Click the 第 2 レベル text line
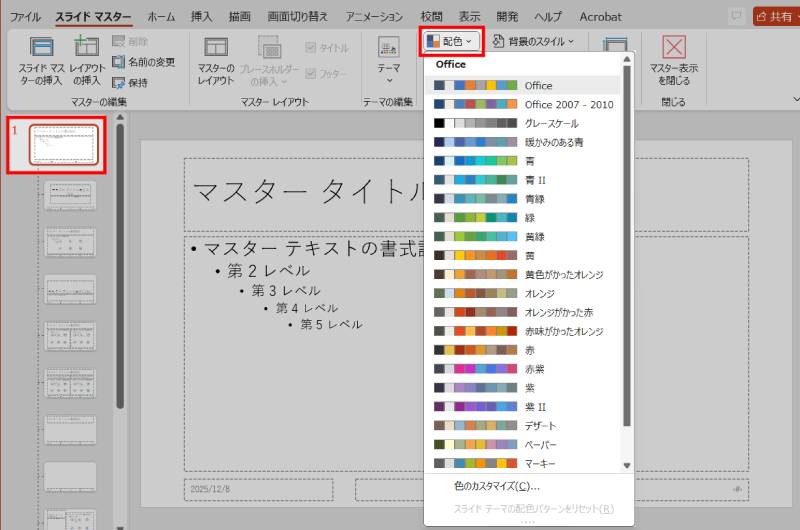 click(268, 270)
